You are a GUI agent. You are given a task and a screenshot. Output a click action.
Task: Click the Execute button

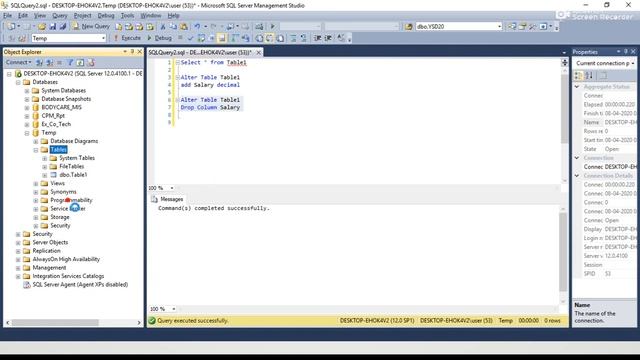[127, 38]
